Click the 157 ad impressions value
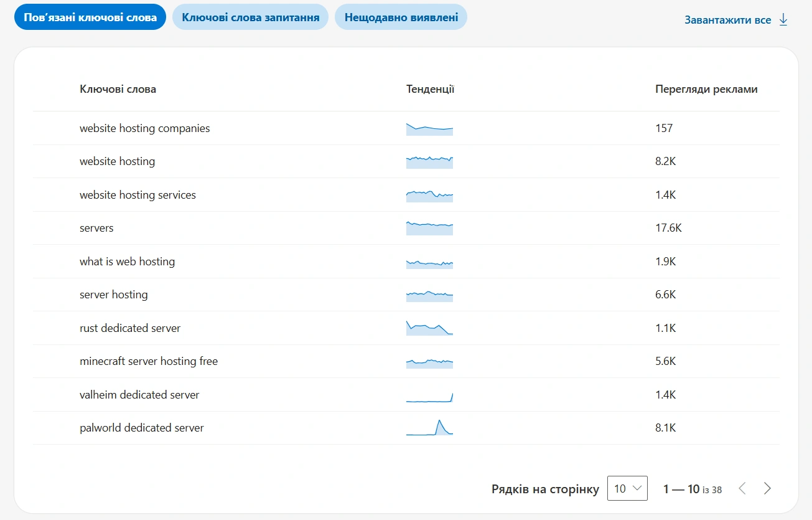 coord(664,128)
